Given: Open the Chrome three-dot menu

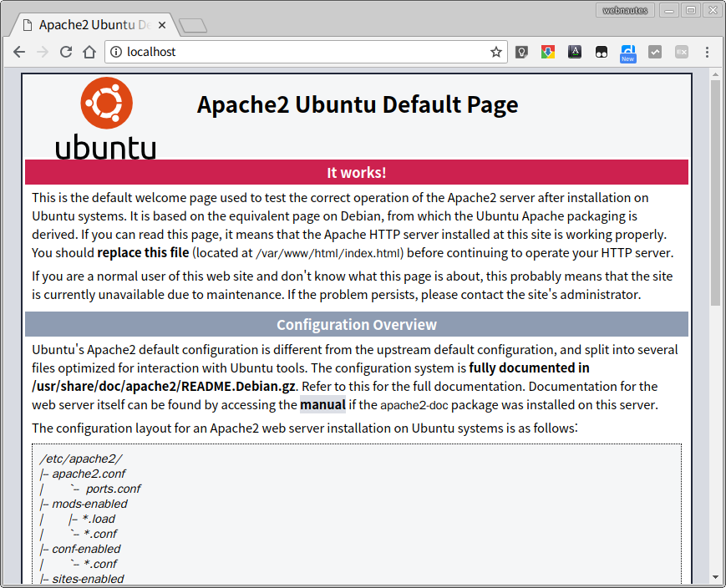Looking at the screenshot, I should point(707,52).
